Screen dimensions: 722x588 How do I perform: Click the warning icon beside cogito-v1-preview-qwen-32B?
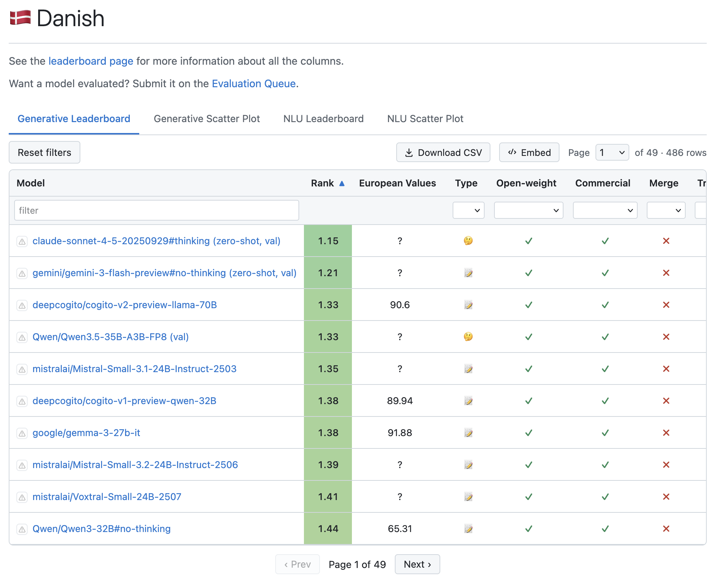pyautogui.click(x=22, y=401)
